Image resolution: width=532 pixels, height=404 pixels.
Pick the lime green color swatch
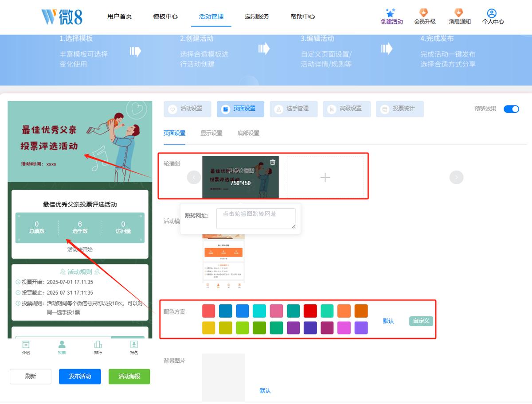point(243,328)
